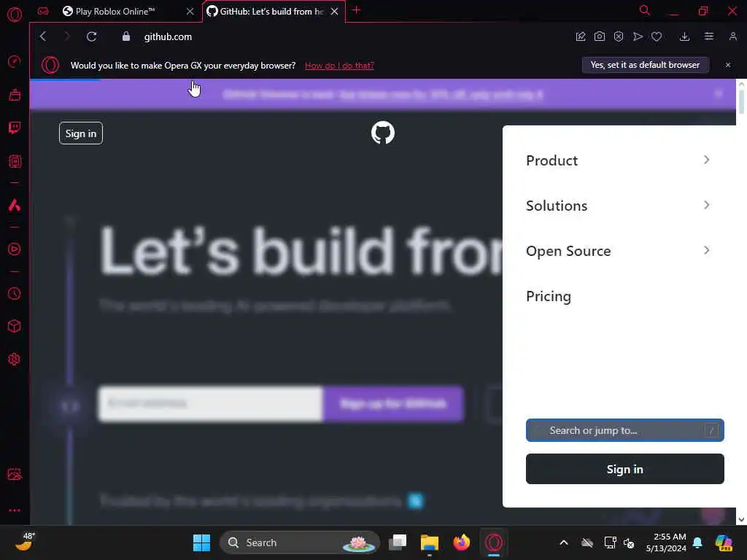Expand the Product menu chevron
This screenshot has width=747, height=560.
(x=706, y=160)
